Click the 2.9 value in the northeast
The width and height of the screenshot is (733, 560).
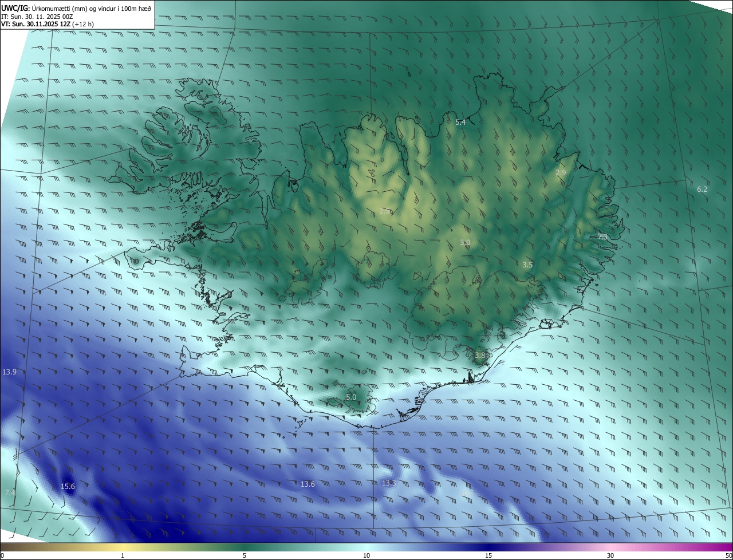coord(561,172)
